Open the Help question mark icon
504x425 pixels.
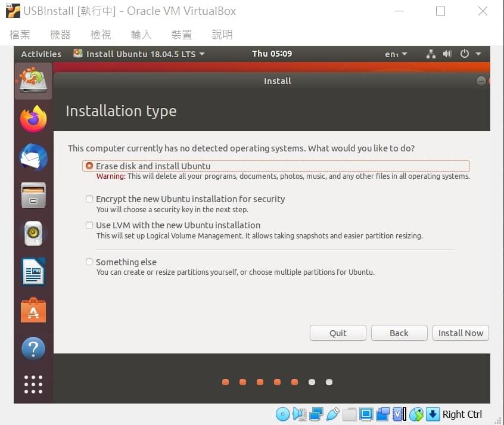pos(33,349)
